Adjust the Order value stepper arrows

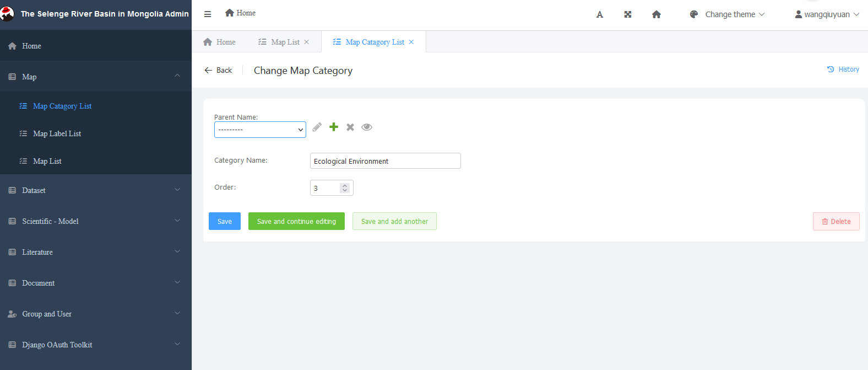(x=345, y=188)
